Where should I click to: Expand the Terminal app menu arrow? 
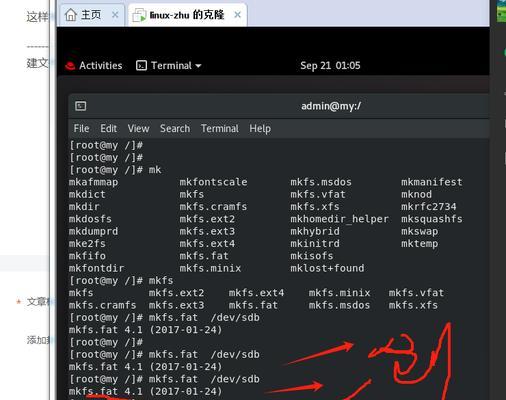(198, 66)
